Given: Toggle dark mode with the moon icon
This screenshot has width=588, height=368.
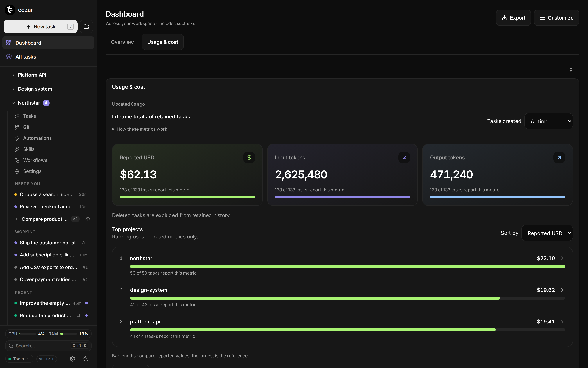Looking at the screenshot, I should pos(86,359).
